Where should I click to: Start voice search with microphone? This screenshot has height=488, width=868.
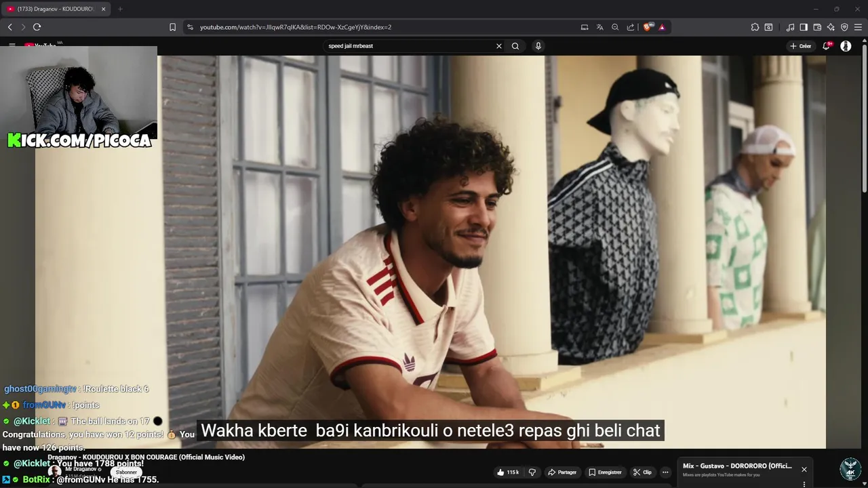click(538, 46)
